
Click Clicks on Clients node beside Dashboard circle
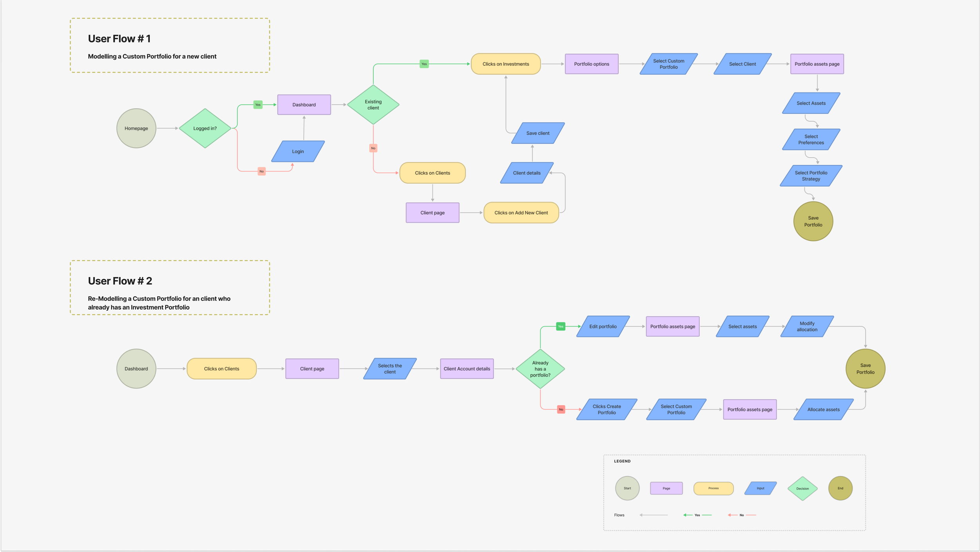point(221,369)
